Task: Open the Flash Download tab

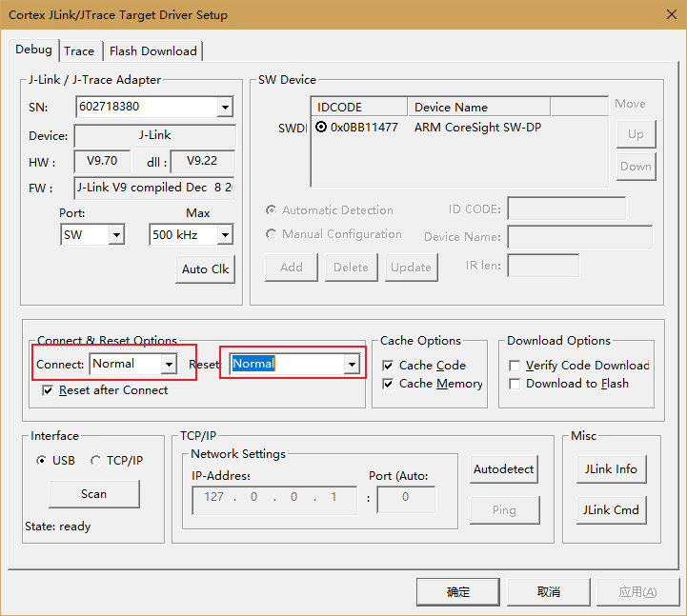Action: (152, 51)
